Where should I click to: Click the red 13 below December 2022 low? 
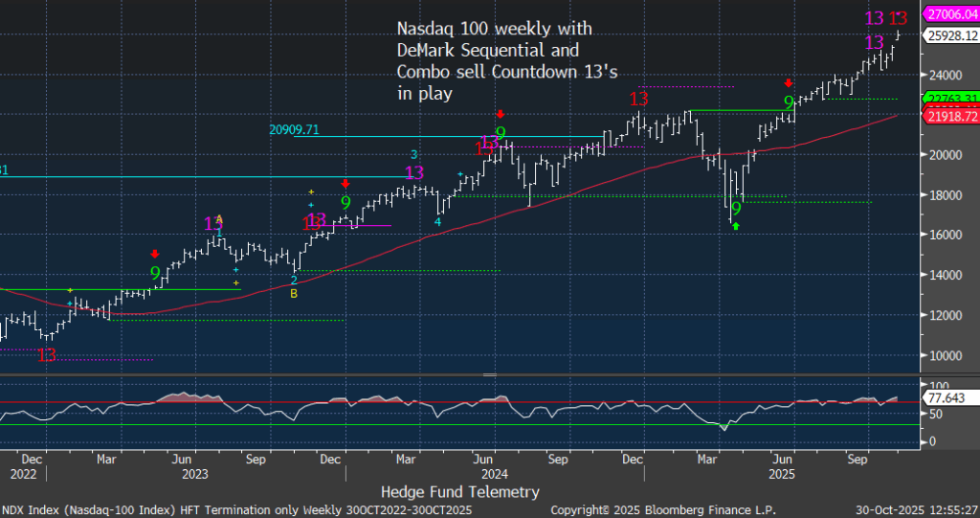tap(47, 355)
